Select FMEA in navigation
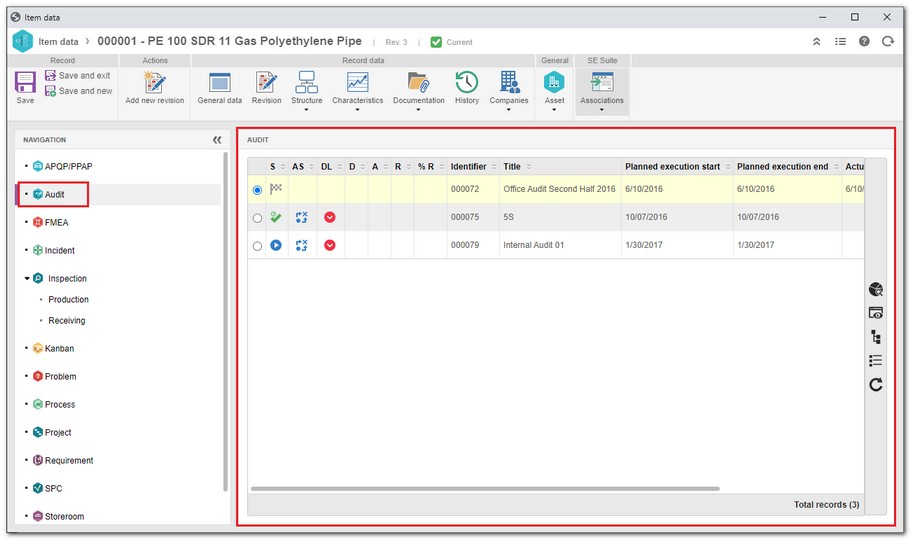 coord(51,222)
